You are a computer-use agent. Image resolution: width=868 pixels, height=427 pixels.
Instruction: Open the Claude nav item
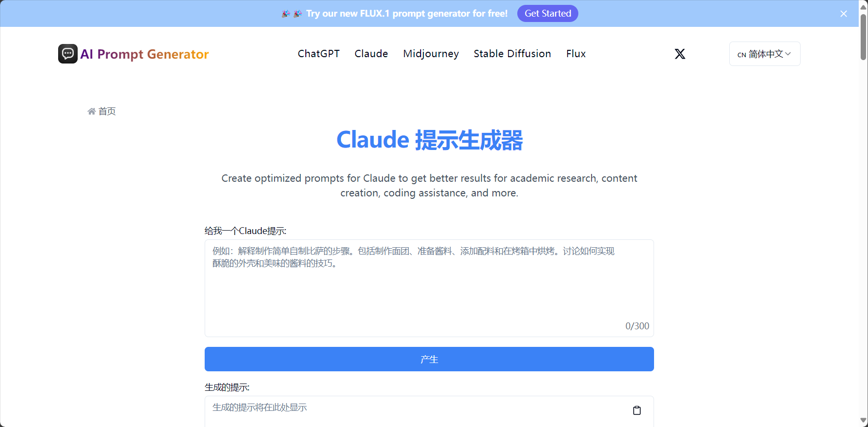(x=371, y=54)
